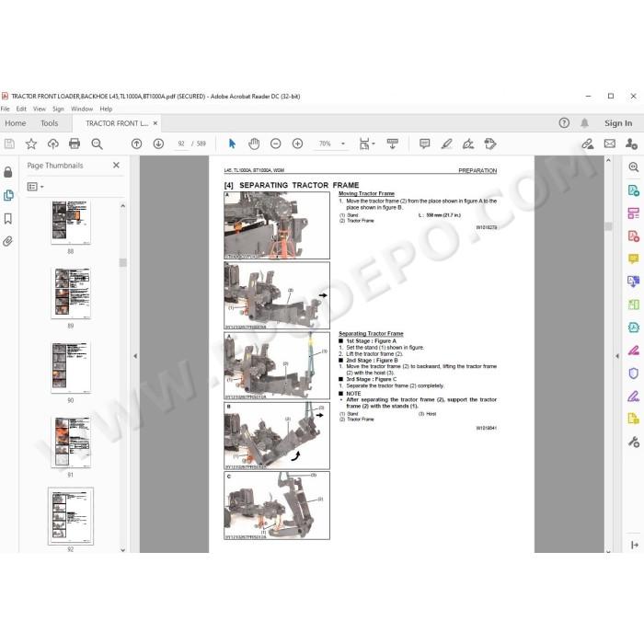The image size is (644, 644).
Task: Select page 88 thumbnail
Action: tap(71, 223)
